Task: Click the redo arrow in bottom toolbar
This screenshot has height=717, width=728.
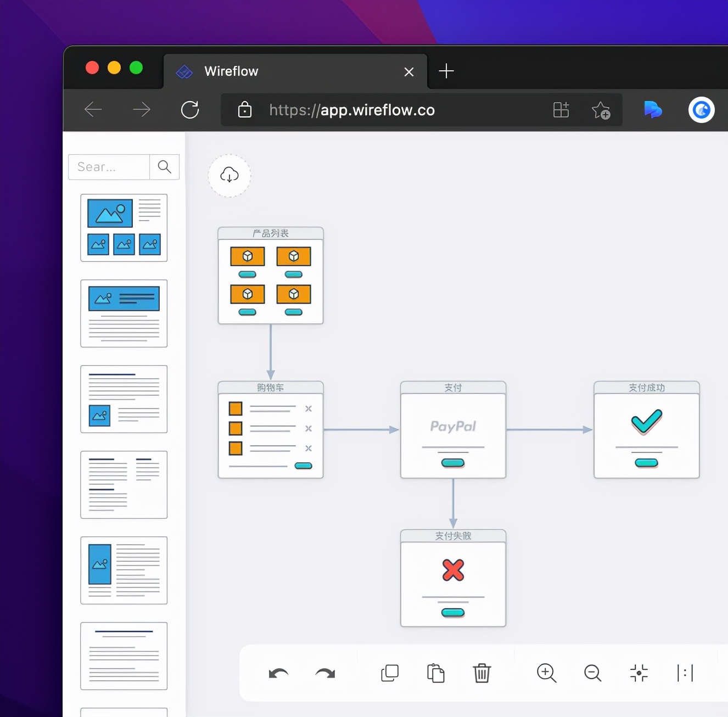Action: pyautogui.click(x=325, y=673)
